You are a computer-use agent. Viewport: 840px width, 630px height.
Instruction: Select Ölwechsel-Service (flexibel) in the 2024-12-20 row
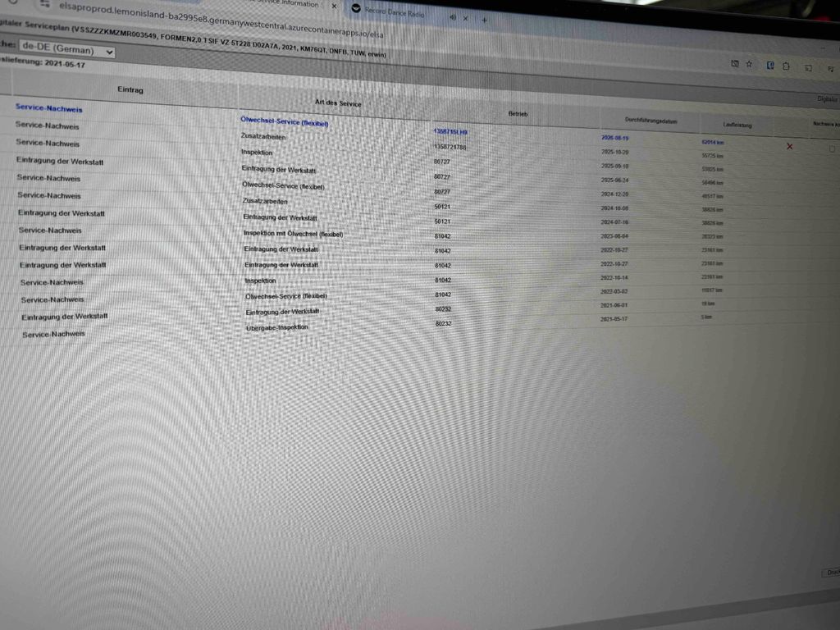[283, 186]
